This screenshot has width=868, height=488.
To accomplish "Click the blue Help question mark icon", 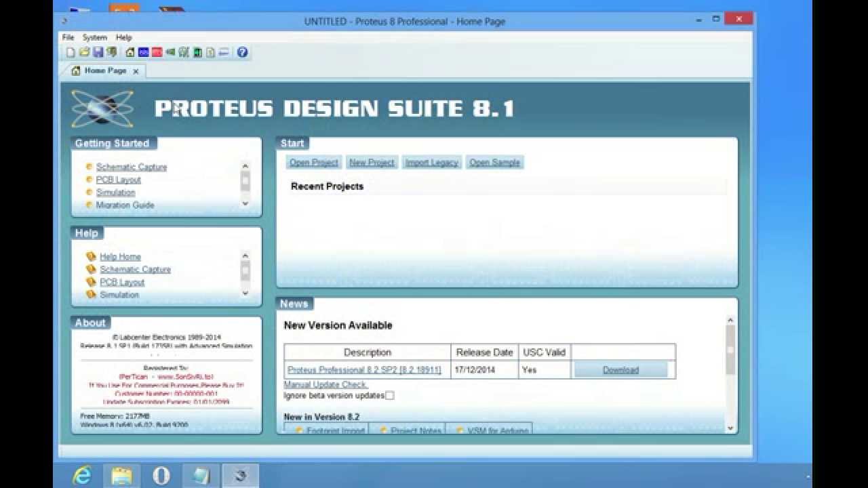I will tap(242, 52).
